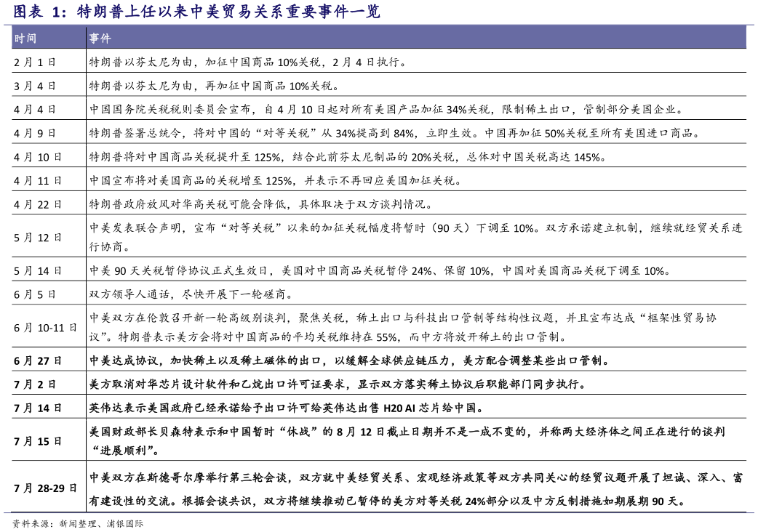Click the date cell 7月15日
Image resolution: width=758 pixels, height=532 pixels.
tap(38, 441)
